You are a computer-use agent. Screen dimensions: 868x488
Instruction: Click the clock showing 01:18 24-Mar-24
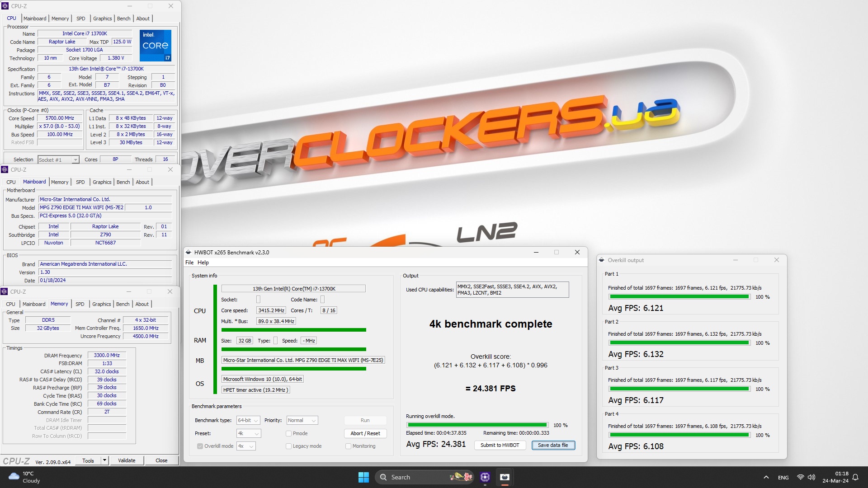[835, 477]
